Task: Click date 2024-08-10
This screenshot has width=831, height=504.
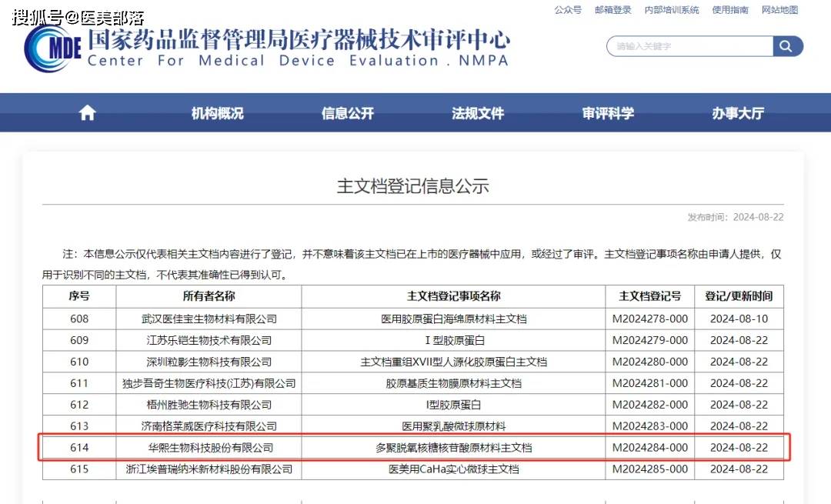Action: (x=739, y=319)
